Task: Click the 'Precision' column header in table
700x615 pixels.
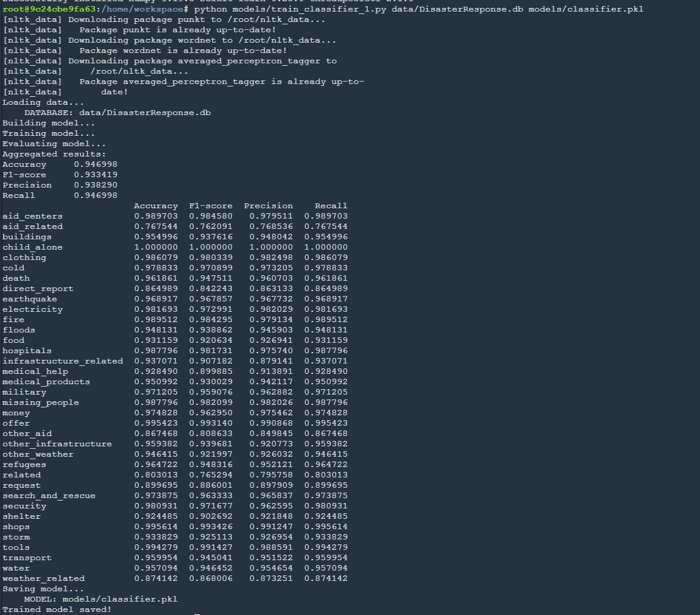Action: 268,206
